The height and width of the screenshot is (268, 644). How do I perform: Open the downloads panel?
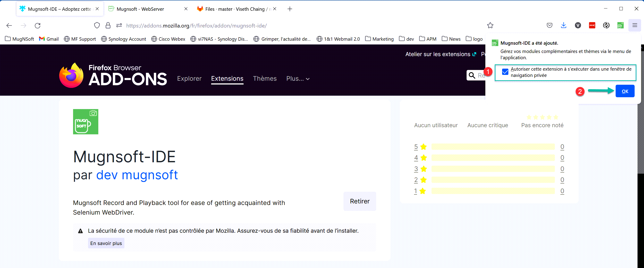[564, 25]
